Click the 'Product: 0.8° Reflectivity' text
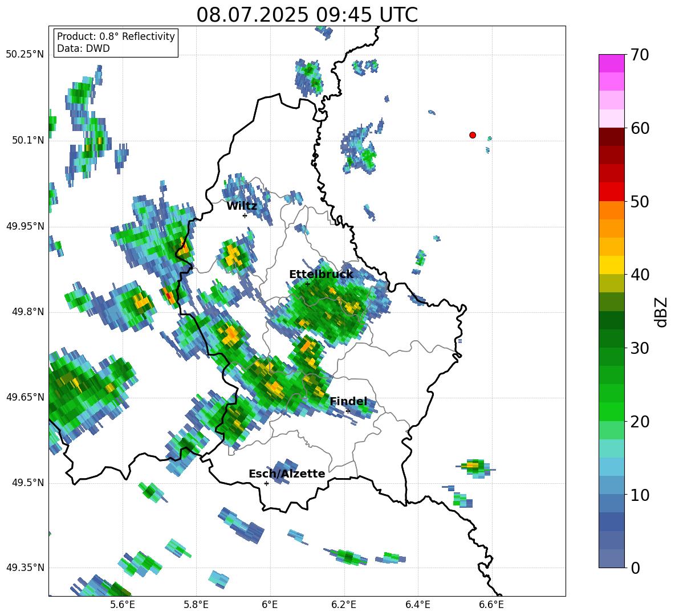Screen dimensions: 675x616 point(116,36)
